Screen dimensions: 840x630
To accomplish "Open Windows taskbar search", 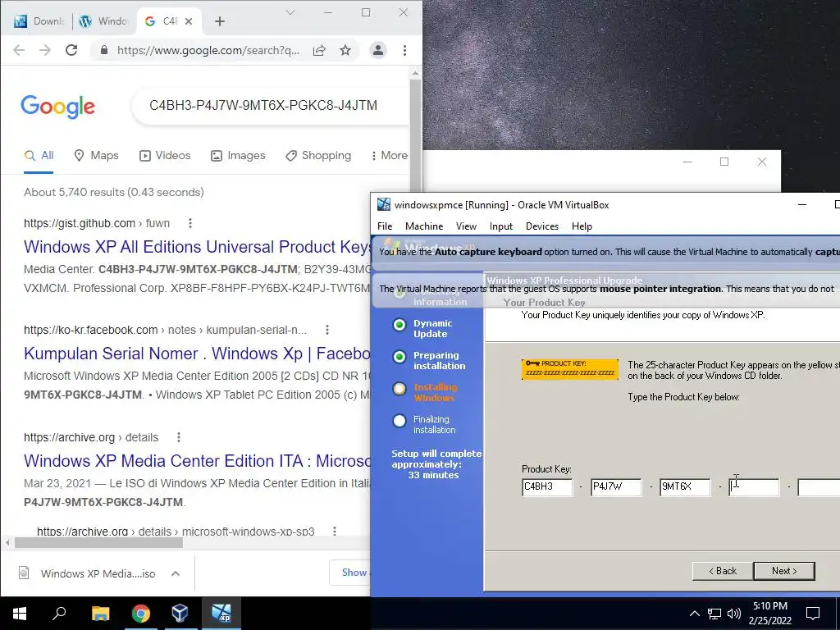I will coord(59,614).
